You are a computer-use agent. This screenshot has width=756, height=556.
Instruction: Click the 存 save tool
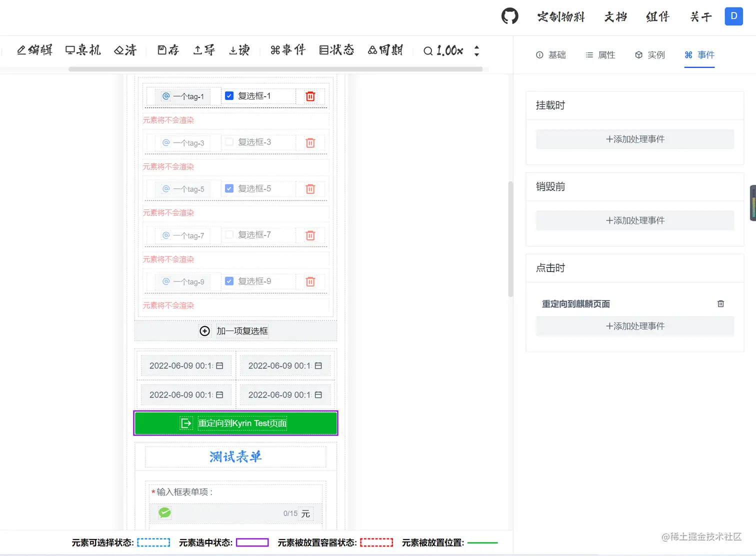click(x=168, y=50)
